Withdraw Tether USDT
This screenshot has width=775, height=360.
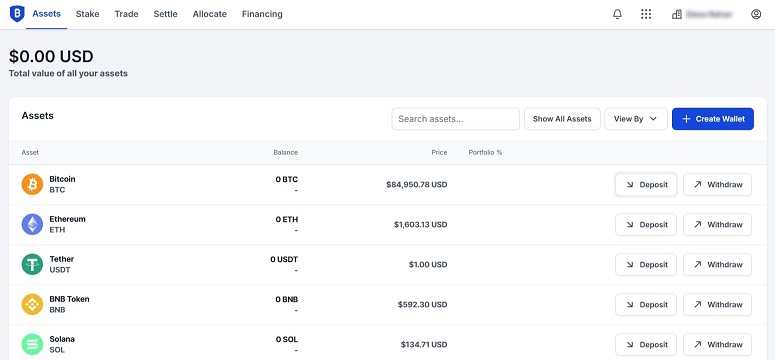(x=717, y=265)
